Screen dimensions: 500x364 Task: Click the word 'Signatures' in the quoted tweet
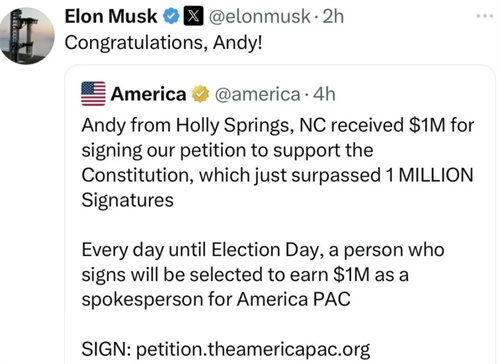pos(128,200)
